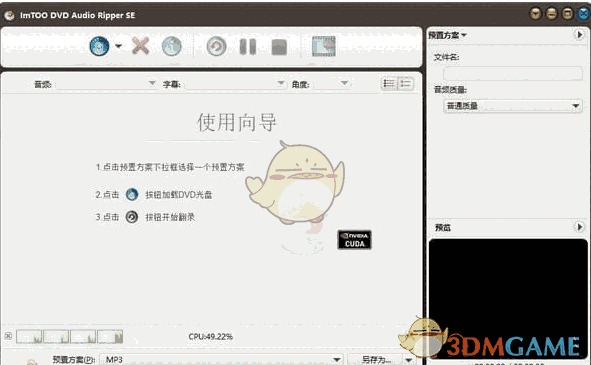Click the CPU usage text
The image size is (591, 365).
(x=211, y=336)
